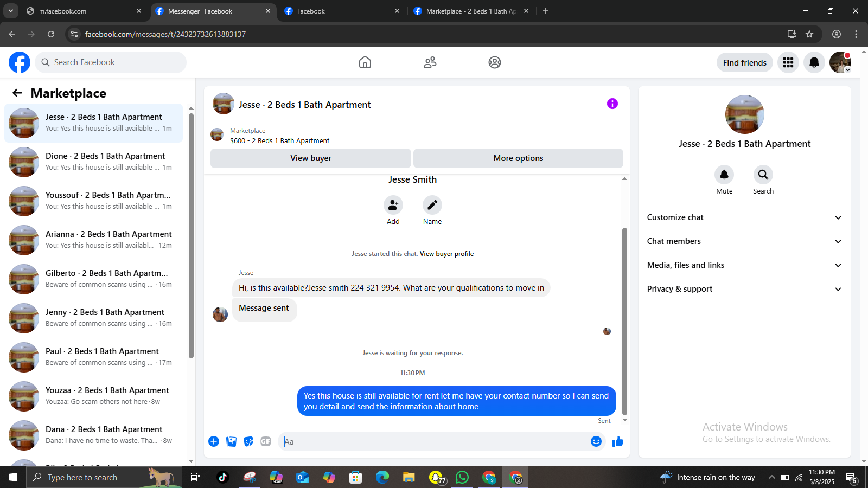The width and height of the screenshot is (868, 488).
Task: Open Youssouf's conversation in the list
Action: [x=94, y=201]
